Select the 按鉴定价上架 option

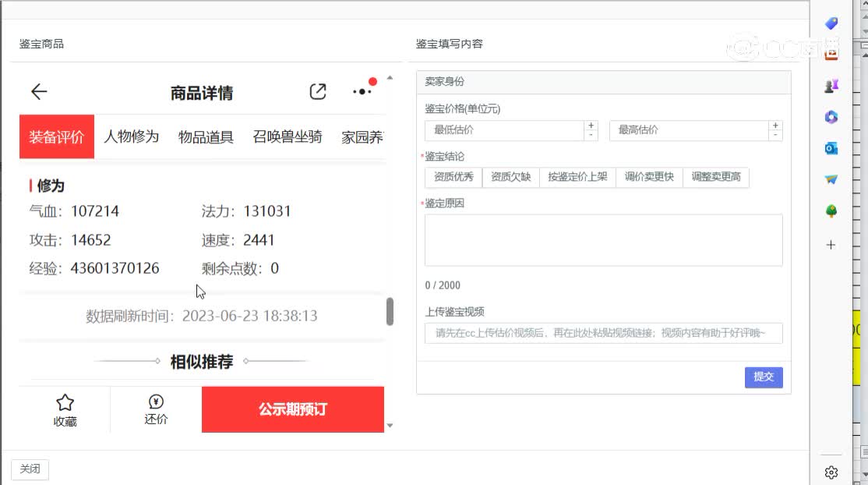point(578,177)
